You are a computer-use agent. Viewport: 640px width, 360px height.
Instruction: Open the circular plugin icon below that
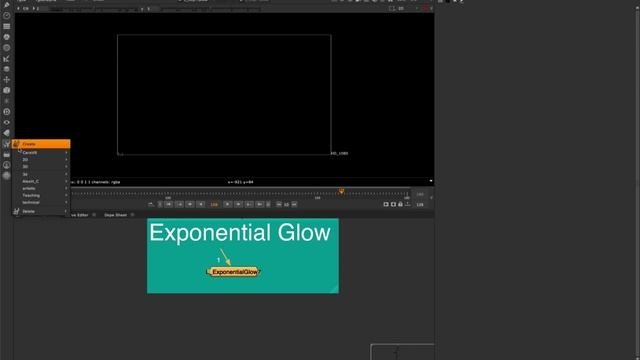pos(7,165)
